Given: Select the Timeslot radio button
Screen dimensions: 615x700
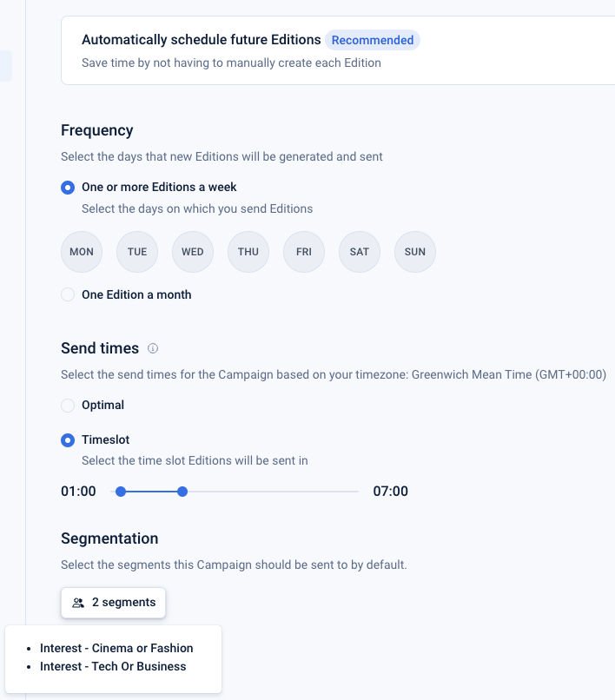Looking at the screenshot, I should click(x=68, y=440).
